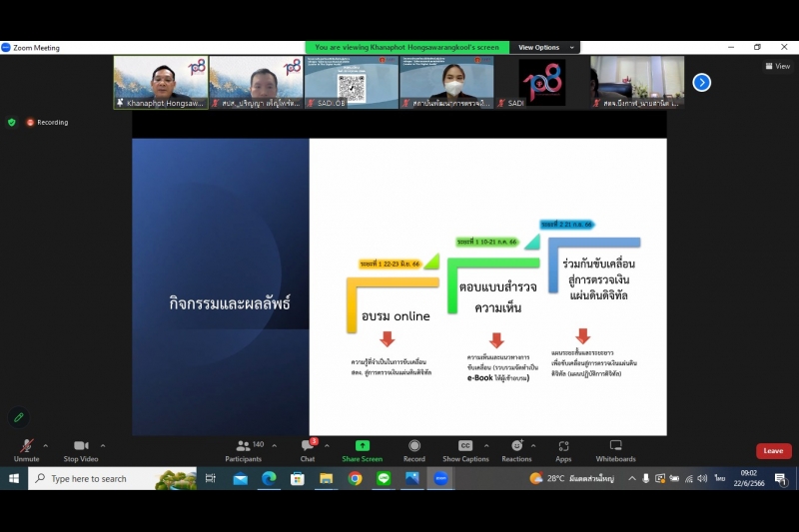Click the Windows taskbar search box
Screen dimensions: 799x532
[x=112, y=479]
